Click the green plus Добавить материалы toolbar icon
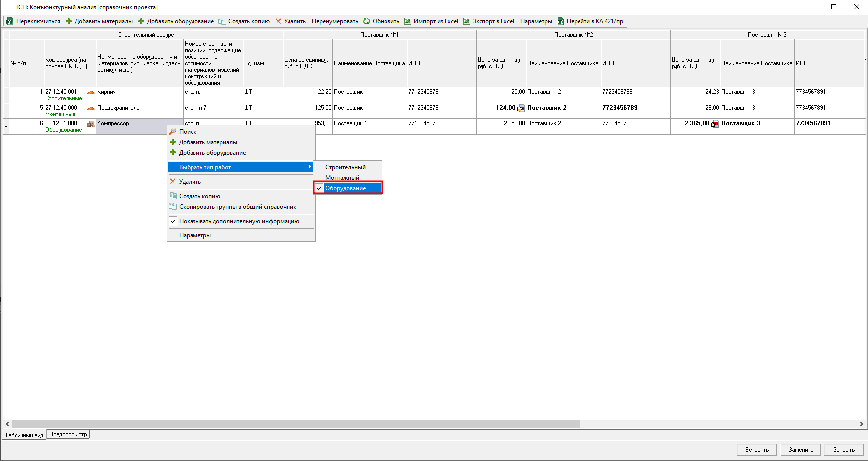Image resolution: width=868 pixels, height=461 pixels. [x=69, y=21]
